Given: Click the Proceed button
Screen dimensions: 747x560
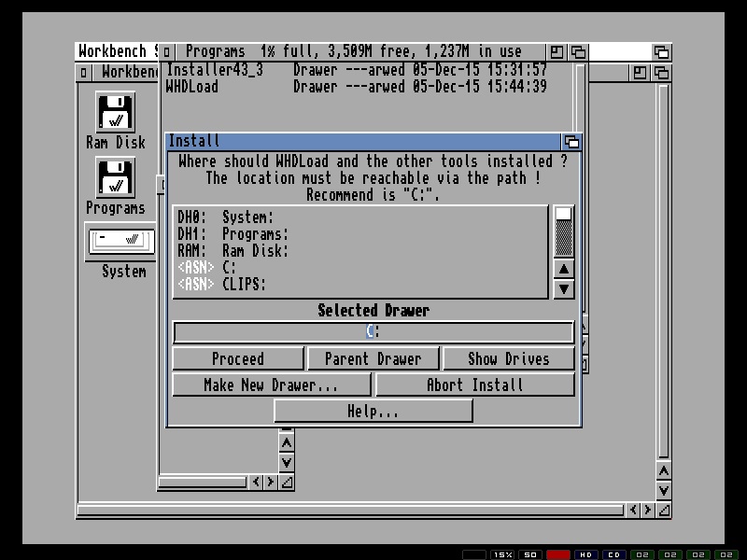Looking at the screenshot, I should [x=238, y=358].
